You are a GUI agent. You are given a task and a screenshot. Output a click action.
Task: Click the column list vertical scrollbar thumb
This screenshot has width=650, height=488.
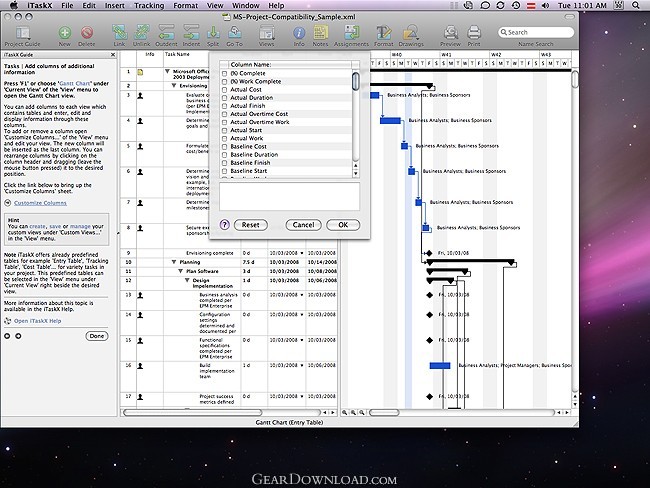click(355, 81)
